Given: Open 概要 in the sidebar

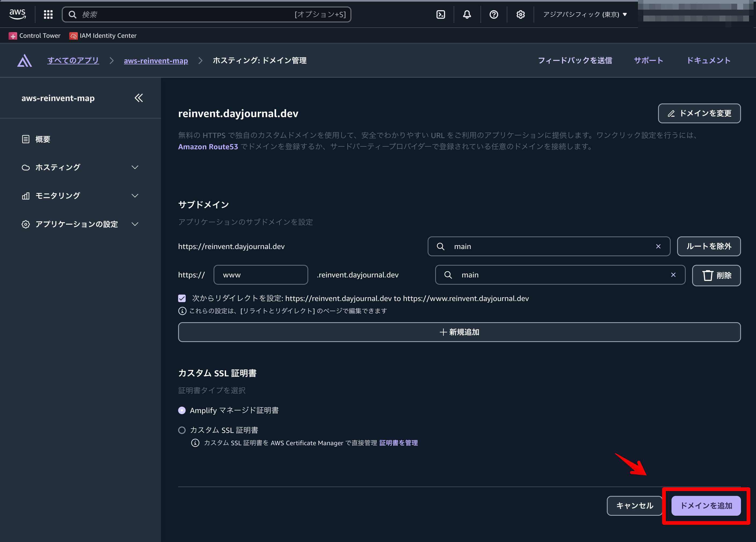Looking at the screenshot, I should (x=43, y=139).
